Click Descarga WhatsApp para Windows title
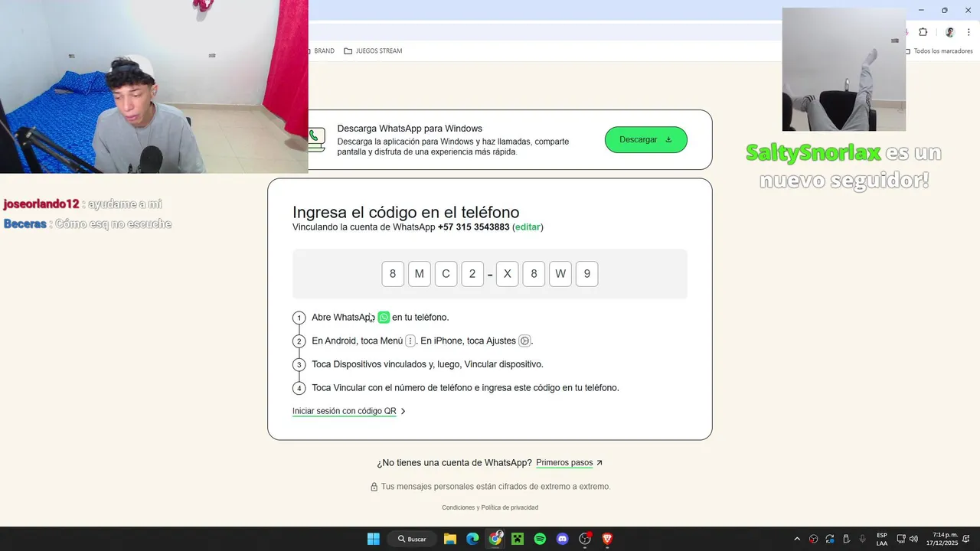980x551 pixels. pyautogui.click(x=410, y=129)
